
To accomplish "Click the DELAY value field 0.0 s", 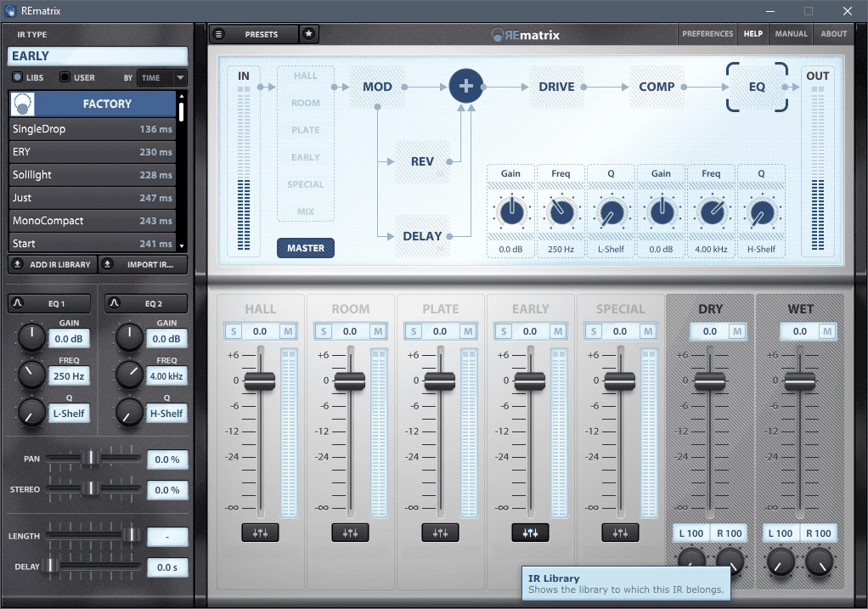I will pos(167,567).
